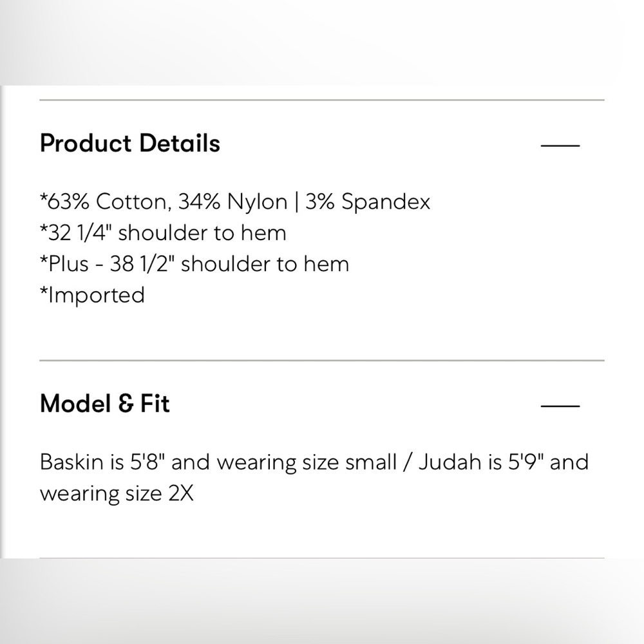The image size is (644, 644).
Task: Collapse Product Details using the minus icon
Action: click(560, 146)
